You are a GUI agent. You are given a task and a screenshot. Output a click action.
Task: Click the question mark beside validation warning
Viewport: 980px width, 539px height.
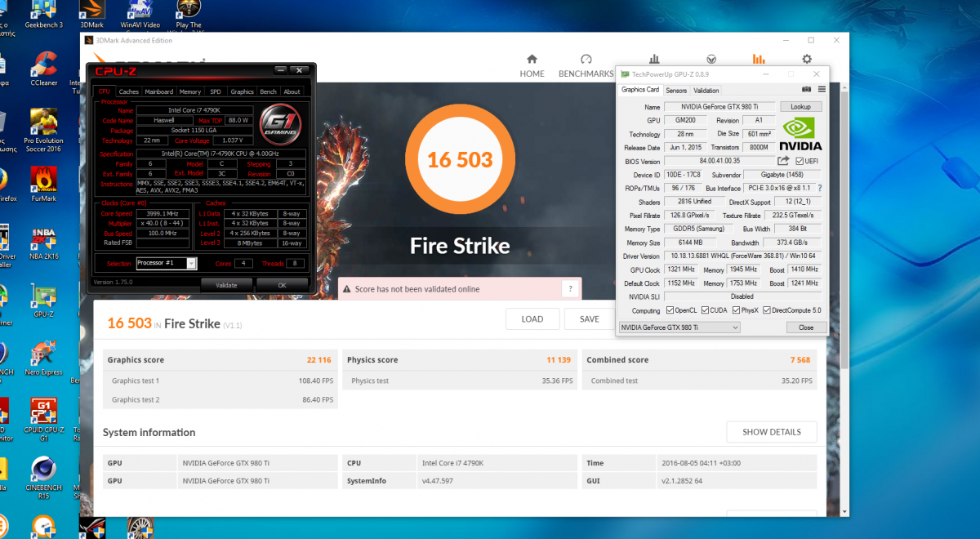570,289
